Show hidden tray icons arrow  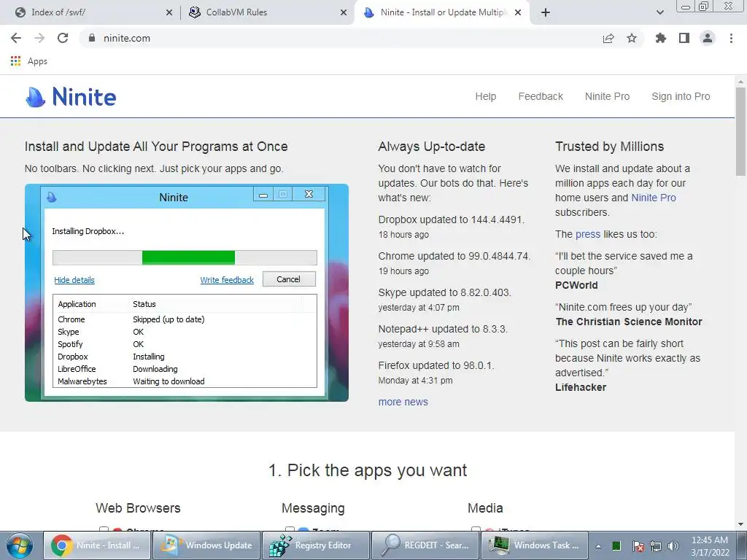598,546
